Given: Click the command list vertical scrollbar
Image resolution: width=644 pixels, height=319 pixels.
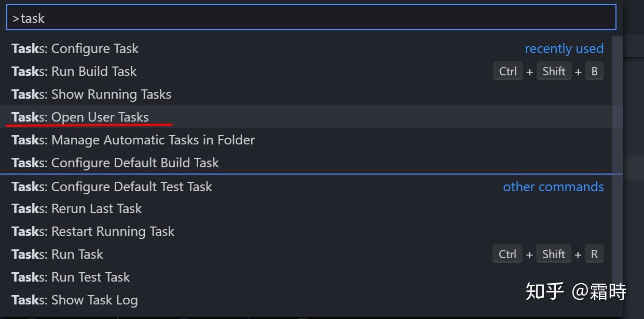Looking at the screenshot, I should [617, 156].
